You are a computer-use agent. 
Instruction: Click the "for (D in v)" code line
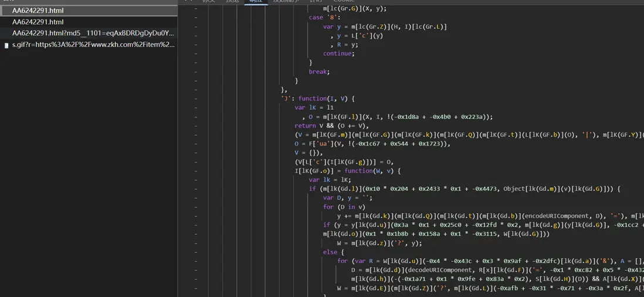point(344,207)
